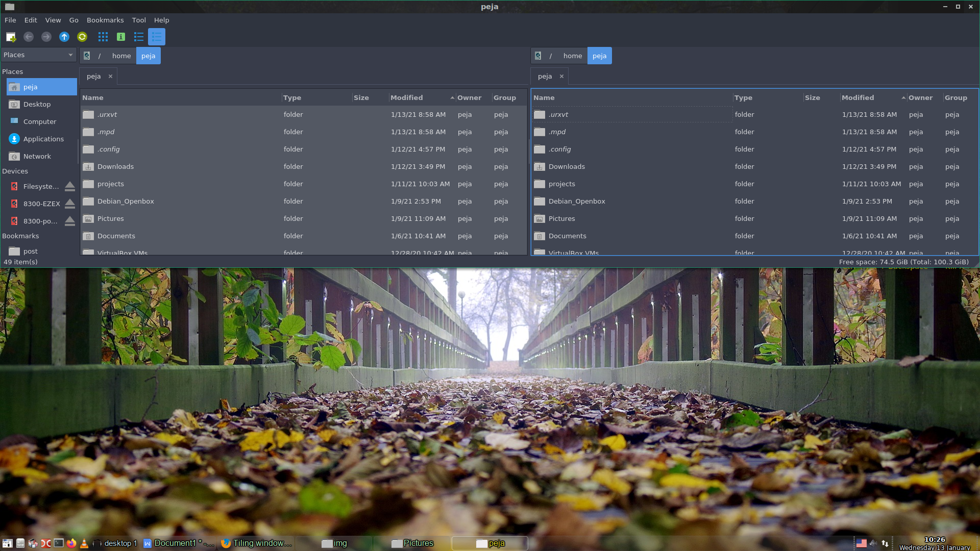
Task: Open the Edit menu
Action: point(31,20)
